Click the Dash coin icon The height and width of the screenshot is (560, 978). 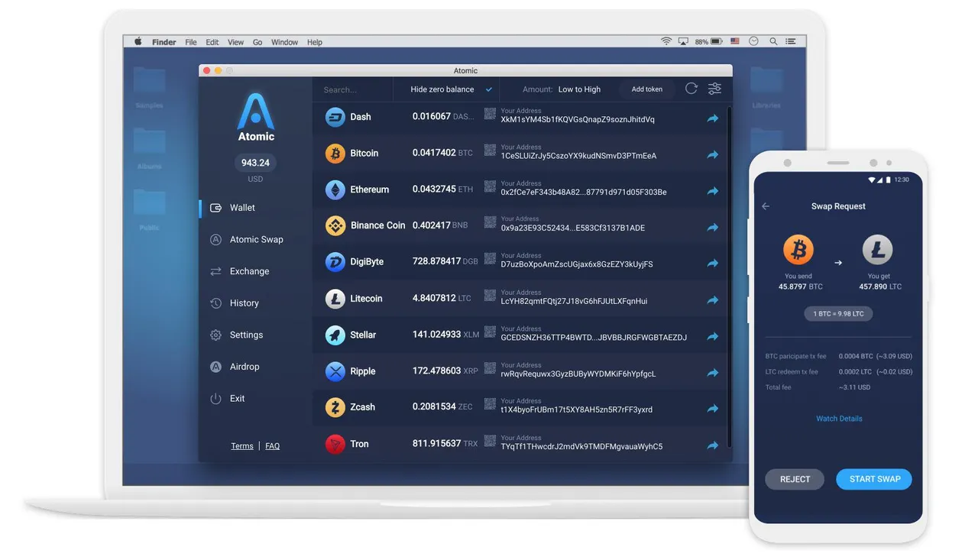(x=335, y=117)
